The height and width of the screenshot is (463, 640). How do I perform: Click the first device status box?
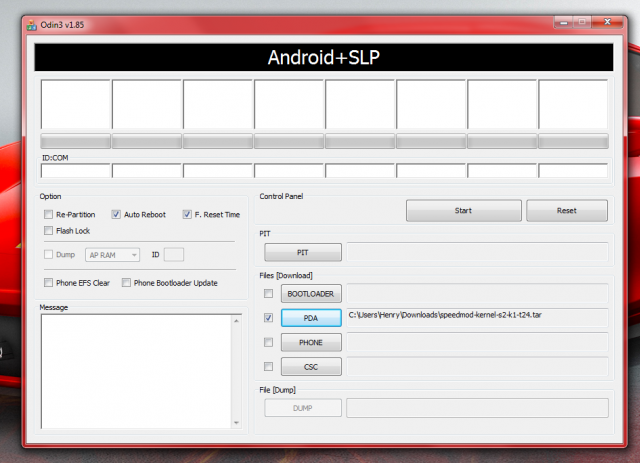pyautogui.click(x=76, y=104)
